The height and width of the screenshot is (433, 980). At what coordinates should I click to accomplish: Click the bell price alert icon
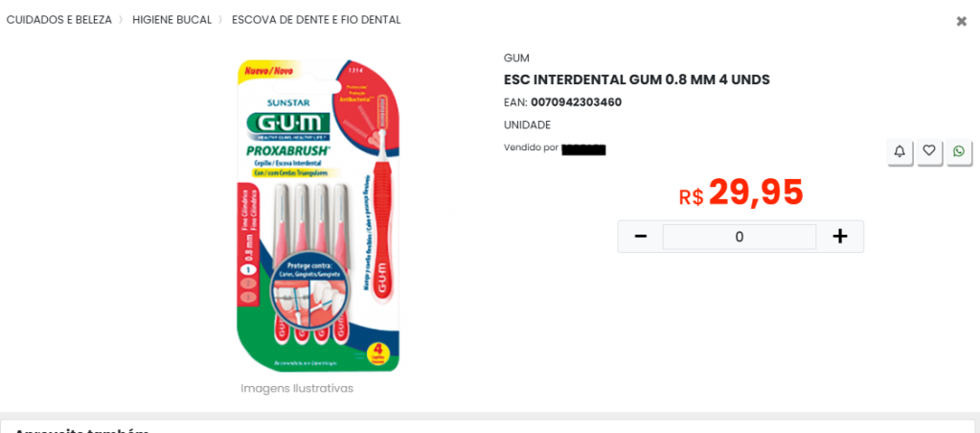coord(900,151)
